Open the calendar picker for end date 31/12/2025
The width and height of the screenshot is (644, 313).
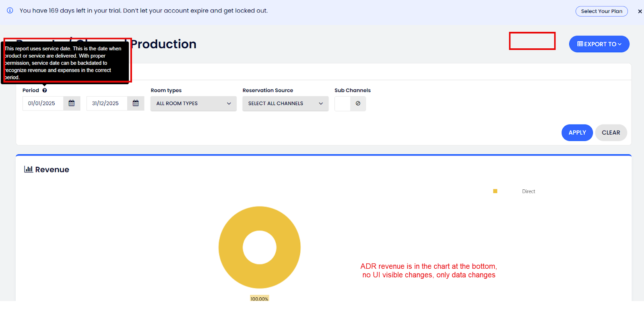[x=136, y=104]
